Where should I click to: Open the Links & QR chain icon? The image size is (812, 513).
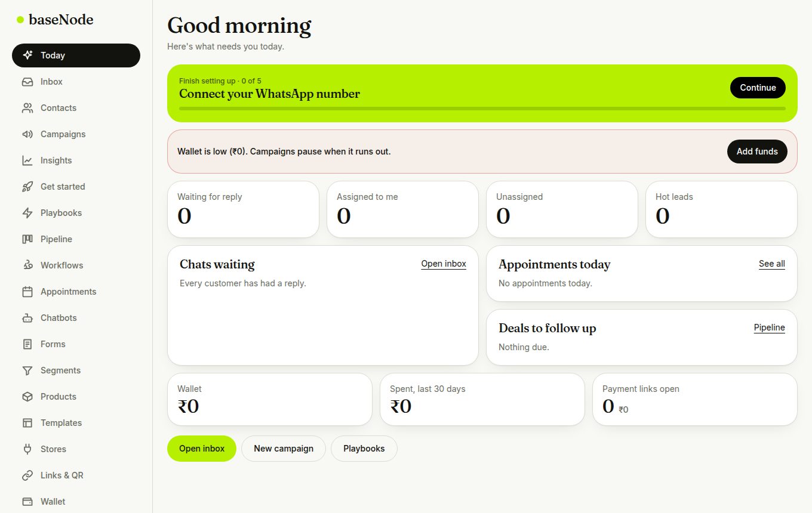(27, 475)
